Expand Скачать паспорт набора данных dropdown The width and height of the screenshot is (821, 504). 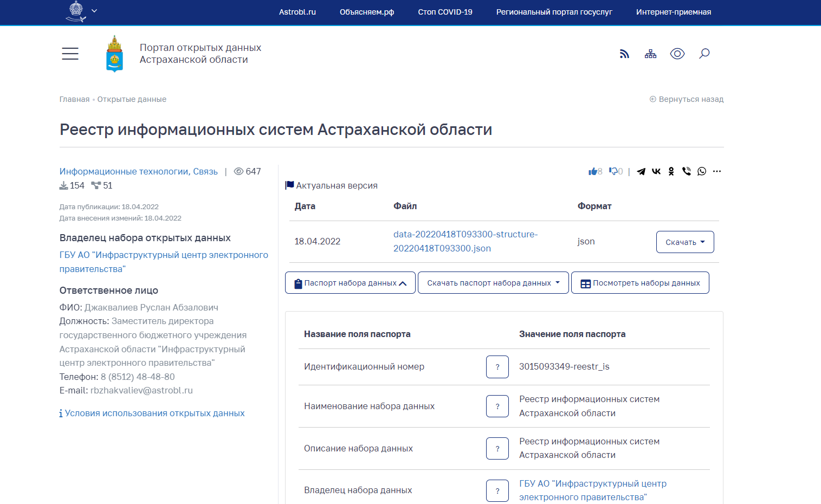point(493,283)
